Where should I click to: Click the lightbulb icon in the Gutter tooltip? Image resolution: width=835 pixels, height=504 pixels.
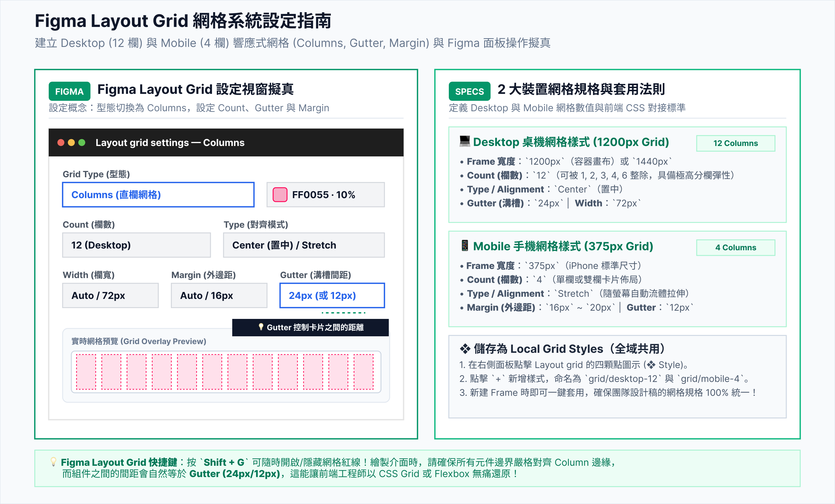pos(261,327)
